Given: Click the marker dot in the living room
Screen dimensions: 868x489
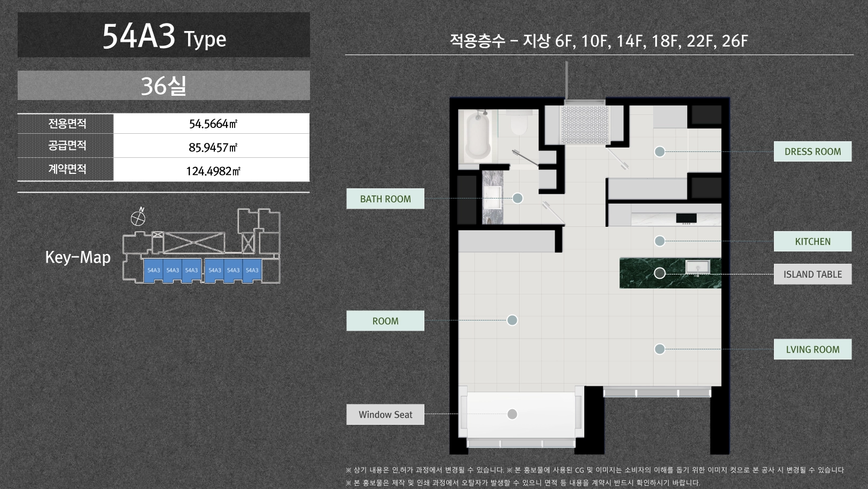Looking at the screenshot, I should (x=660, y=349).
